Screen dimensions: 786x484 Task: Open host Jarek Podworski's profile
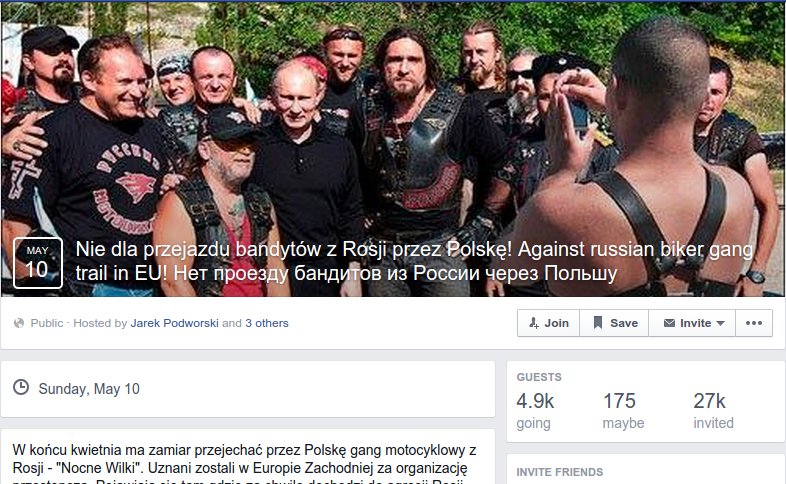(x=174, y=323)
